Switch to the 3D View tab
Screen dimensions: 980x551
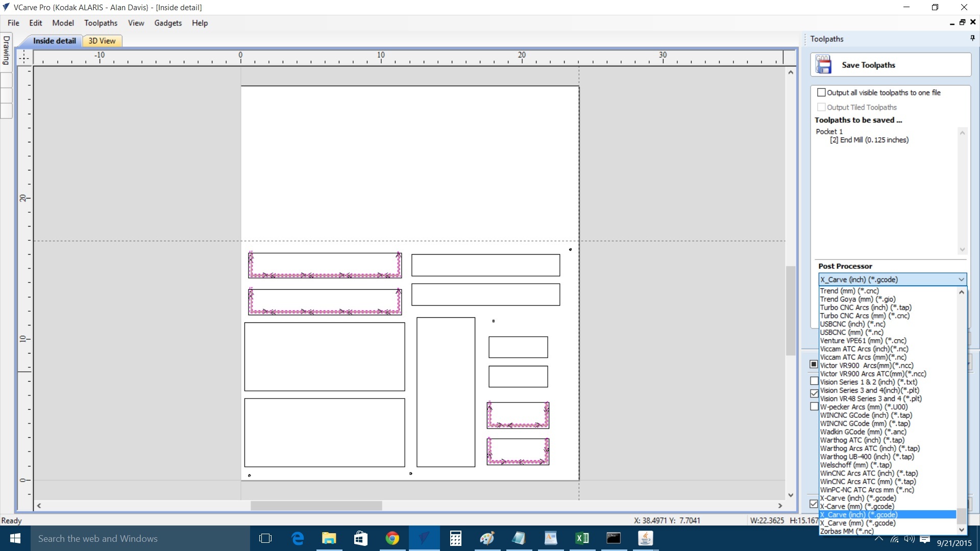coord(102,41)
